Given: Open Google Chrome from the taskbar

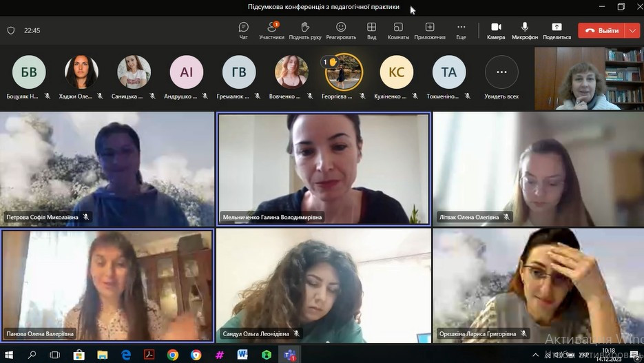Looking at the screenshot, I should click(x=172, y=355).
